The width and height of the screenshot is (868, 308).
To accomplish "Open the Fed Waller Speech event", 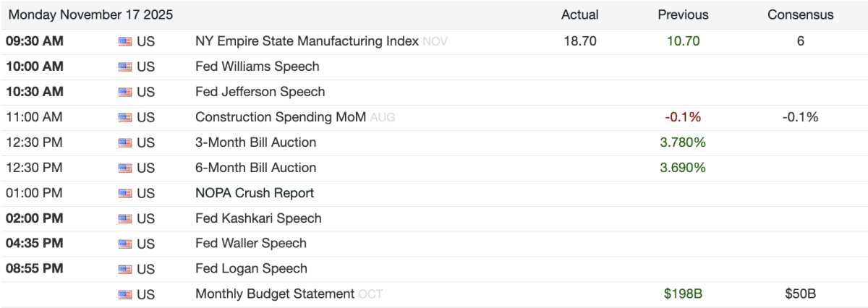I will click(251, 244).
